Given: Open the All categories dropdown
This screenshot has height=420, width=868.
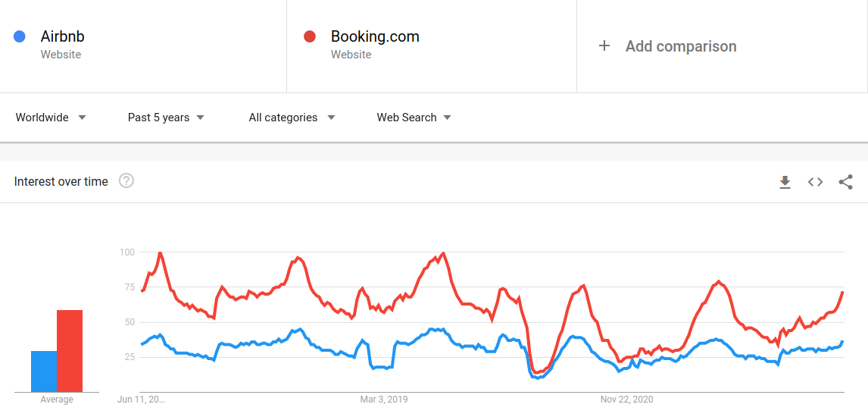Looking at the screenshot, I should 292,118.
